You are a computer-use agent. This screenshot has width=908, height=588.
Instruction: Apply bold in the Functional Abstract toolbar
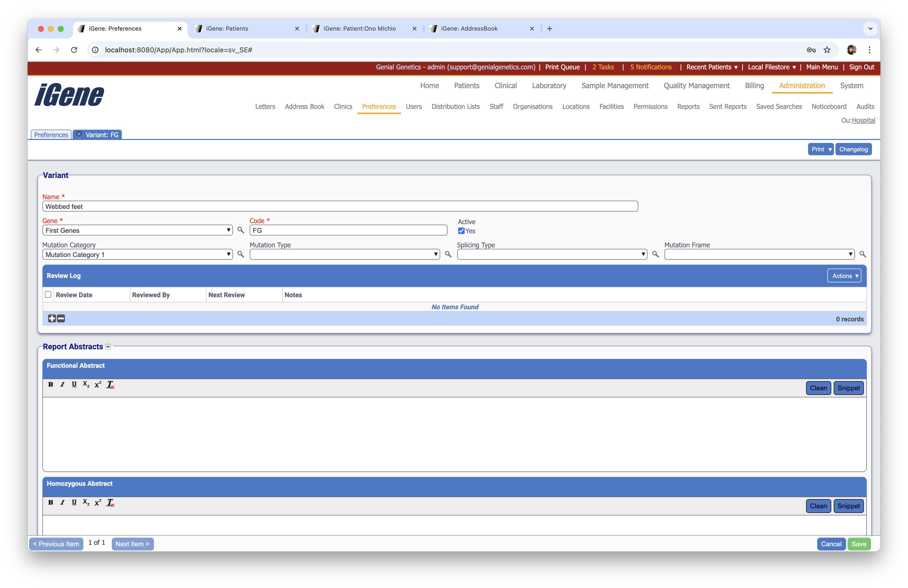[x=50, y=384]
